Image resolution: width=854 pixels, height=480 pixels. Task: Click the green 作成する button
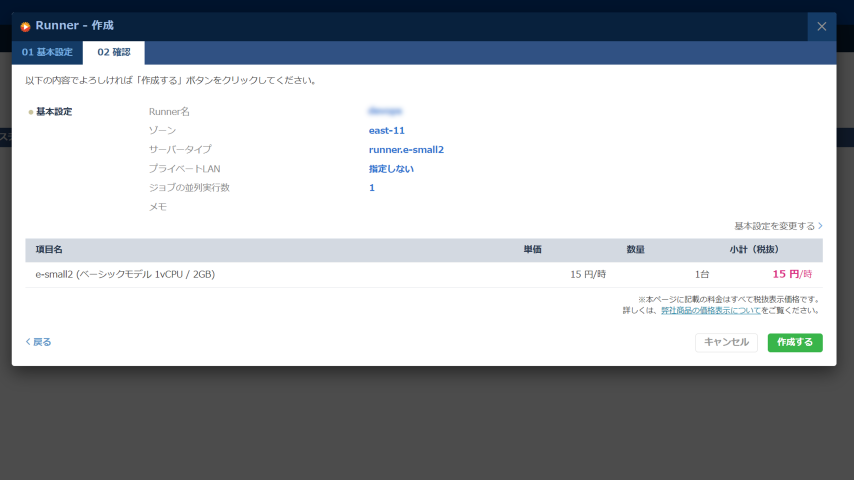[x=795, y=342]
